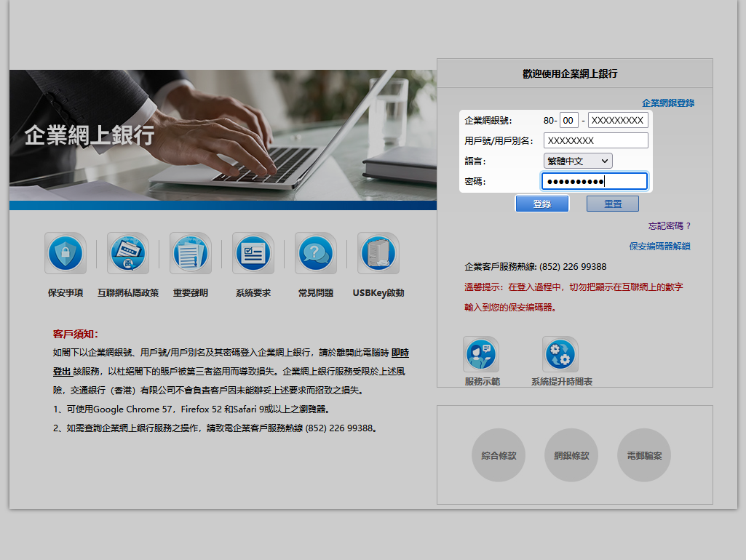Click the 密碼 password input field
The height and width of the screenshot is (560, 746).
tap(594, 181)
